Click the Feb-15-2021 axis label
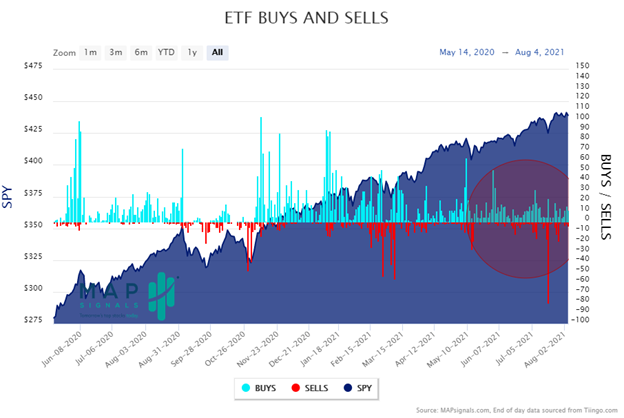The width and height of the screenshot is (624, 418). tap(351, 349)
